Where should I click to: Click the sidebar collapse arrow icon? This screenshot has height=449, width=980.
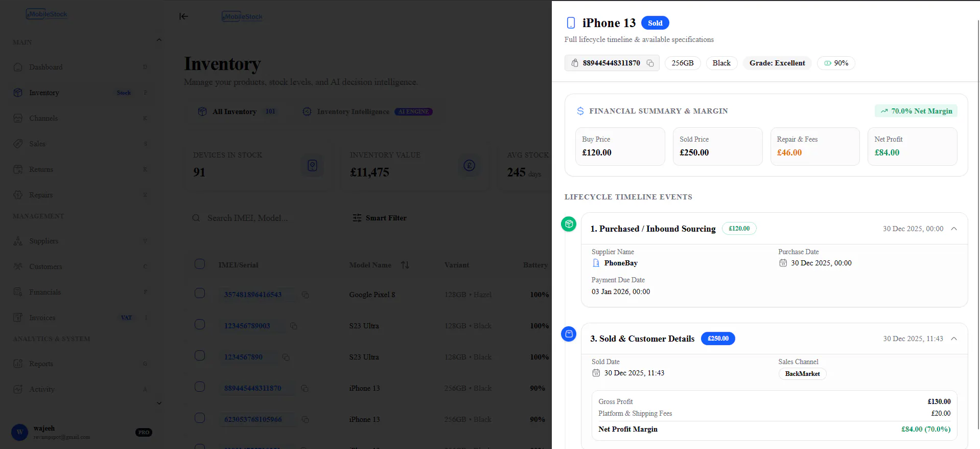pyautogui.click(x=183, y=16)
